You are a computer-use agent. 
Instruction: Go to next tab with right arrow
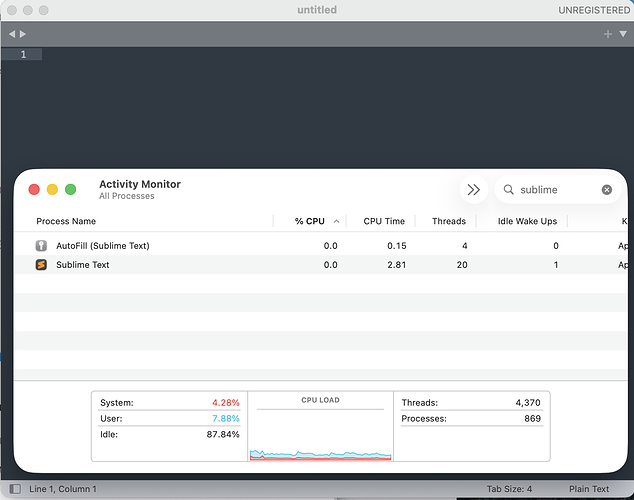click(23, 34)
